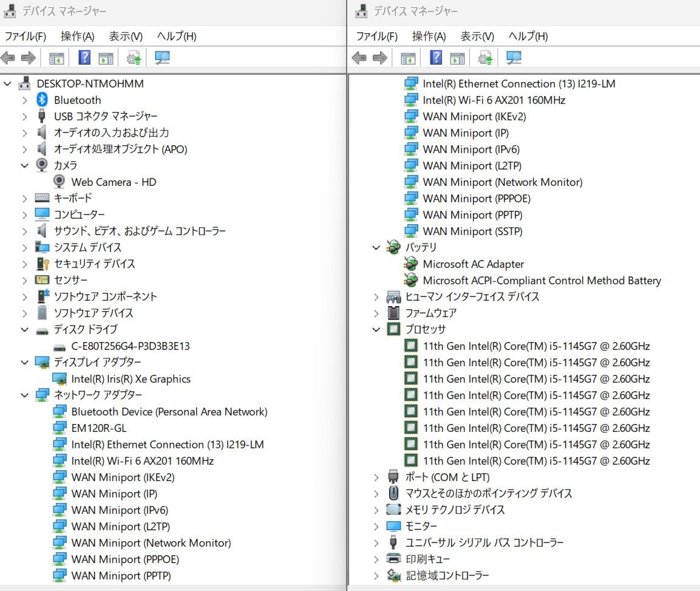Viewport: 700px width, 591px height.
Task: Select オーディオの入力および出力 category
Action: [112, 132]
